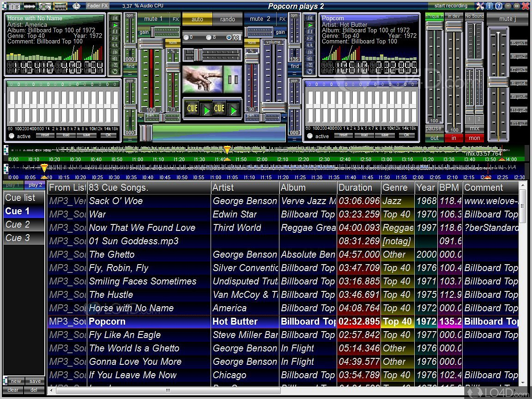Screen dimensions: 532x399
Task: Click the clock icon beside Fader FX
Action: coord(77,6)
